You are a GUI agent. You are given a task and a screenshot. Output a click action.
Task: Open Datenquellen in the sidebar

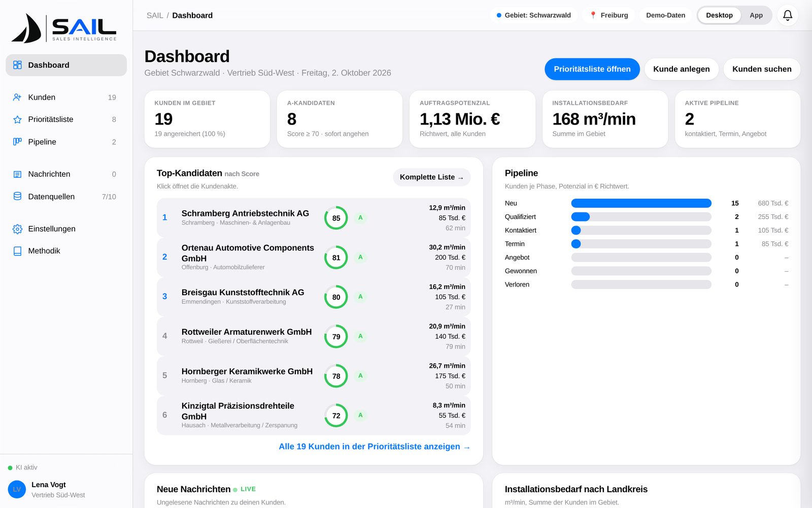(x=66, y=197)
